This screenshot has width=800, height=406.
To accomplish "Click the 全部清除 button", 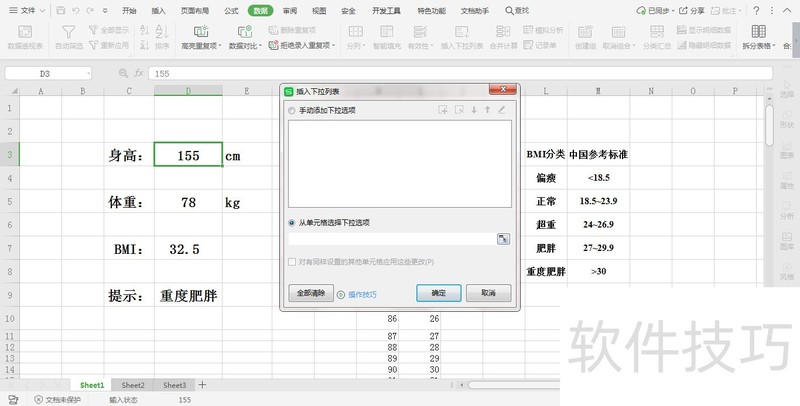I will (309, 294).
